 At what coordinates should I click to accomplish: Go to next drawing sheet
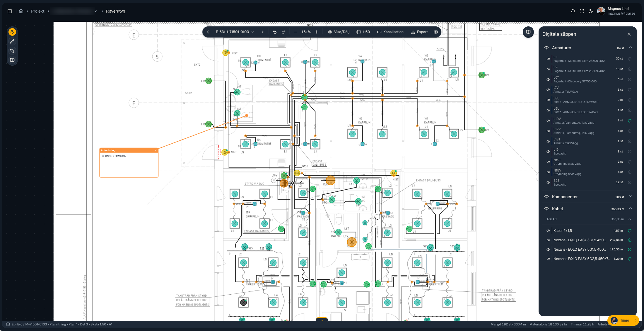pyautogui.click(x=262, y=32)
